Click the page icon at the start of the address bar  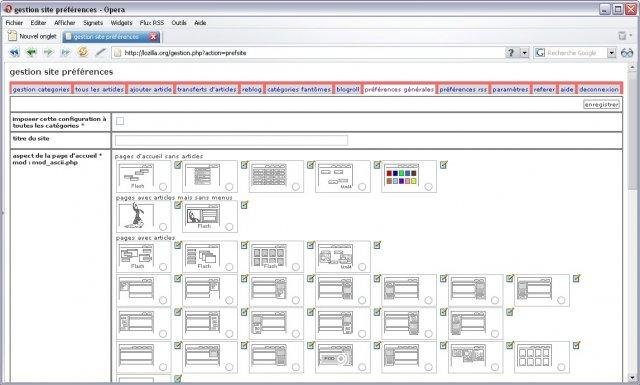[118, 53]
